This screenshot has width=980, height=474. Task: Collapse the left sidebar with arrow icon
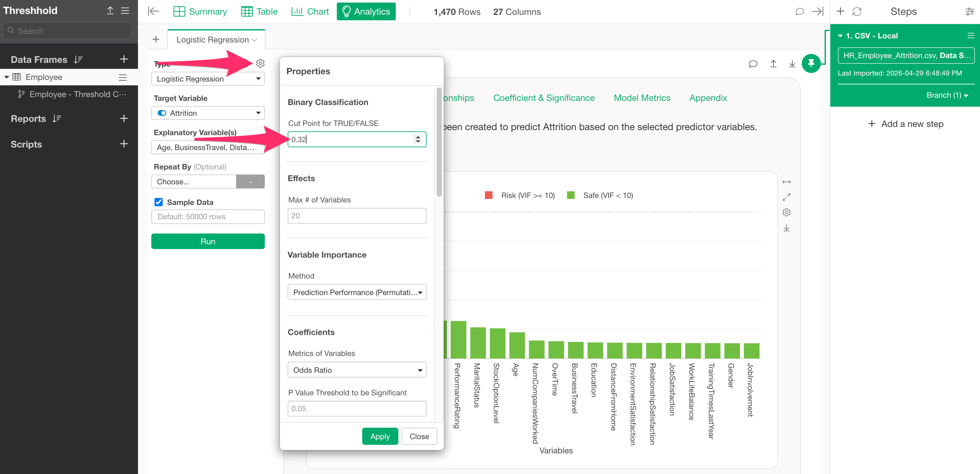coord(153,11)
